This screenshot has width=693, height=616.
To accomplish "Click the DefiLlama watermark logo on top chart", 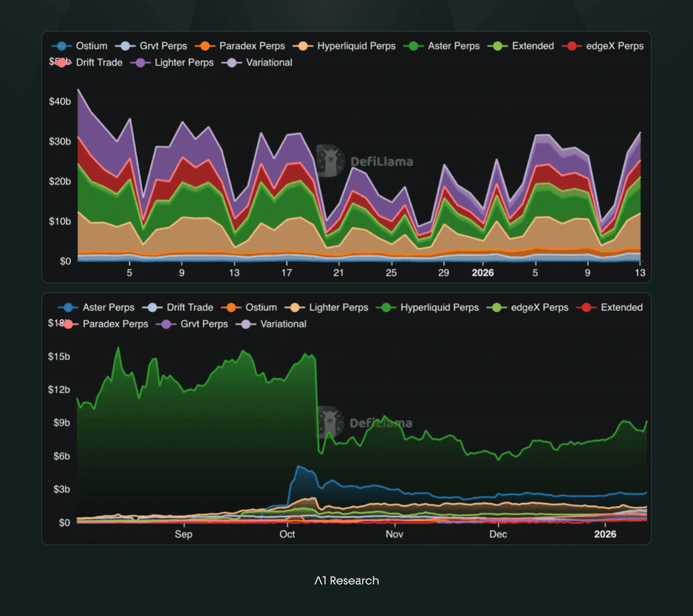I will [x=330, y=161].
